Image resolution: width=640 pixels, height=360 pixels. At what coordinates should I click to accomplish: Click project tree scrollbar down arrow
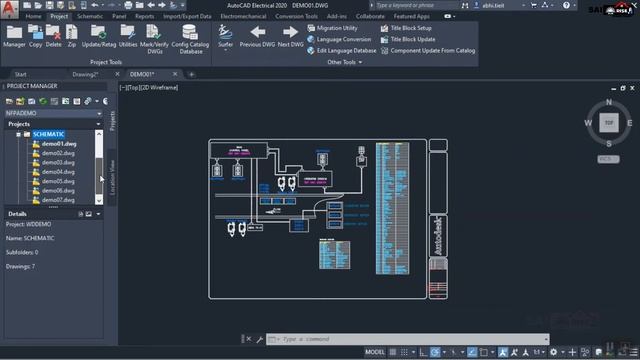point(99,200)
